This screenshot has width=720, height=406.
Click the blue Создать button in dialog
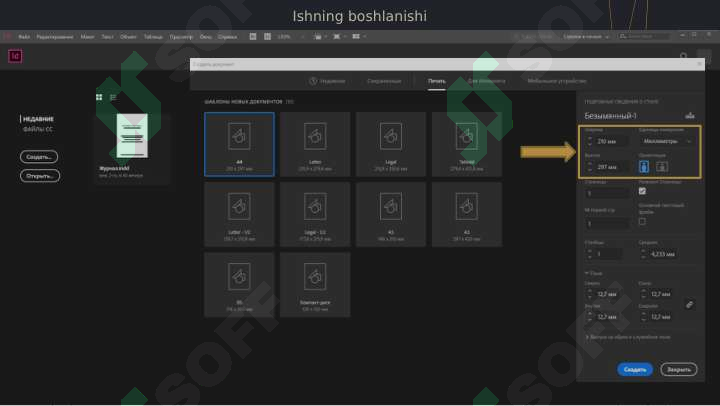(x=635, y=369)
